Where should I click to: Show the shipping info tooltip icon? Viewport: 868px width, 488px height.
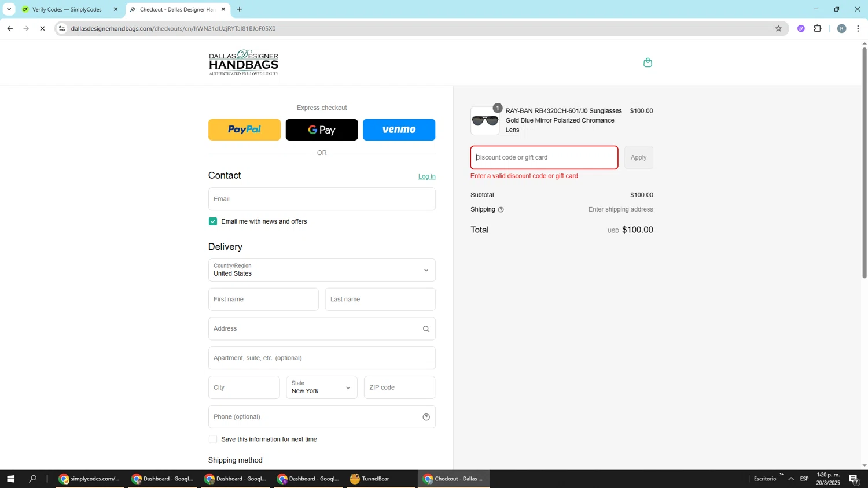(x=501, y=210)
